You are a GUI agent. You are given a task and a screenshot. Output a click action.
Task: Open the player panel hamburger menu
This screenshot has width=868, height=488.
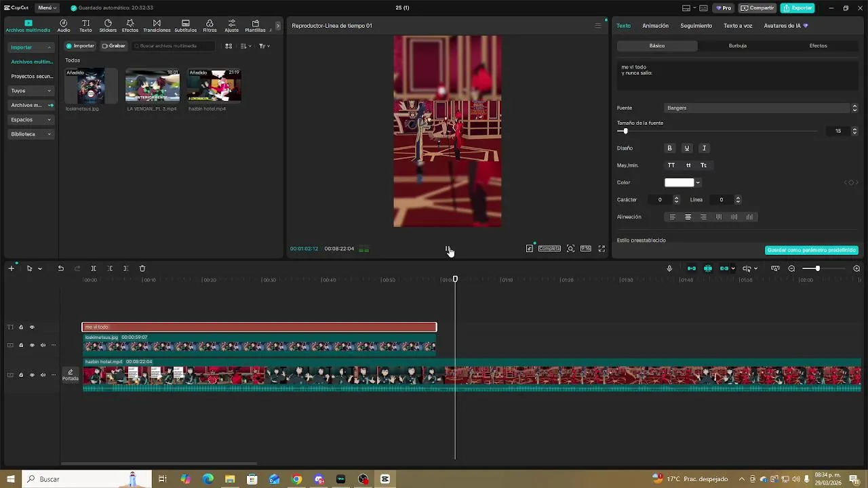(x=597, y=26)
